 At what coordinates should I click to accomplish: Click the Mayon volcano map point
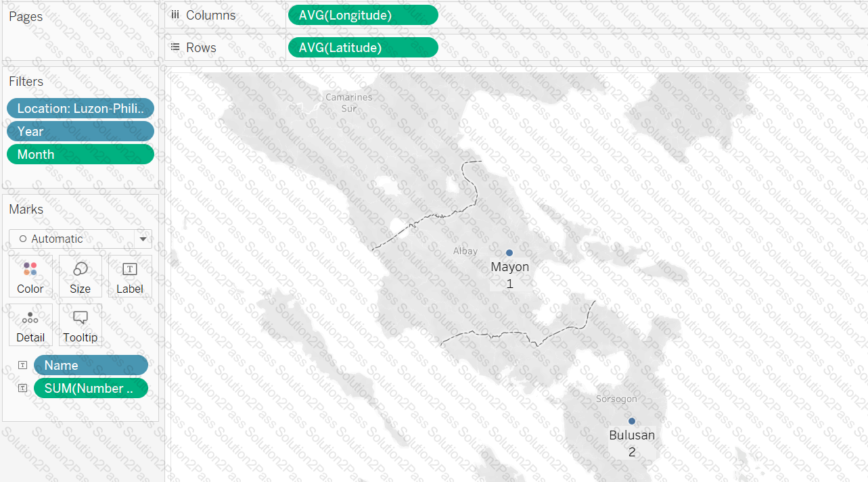[x=509, y=252]
